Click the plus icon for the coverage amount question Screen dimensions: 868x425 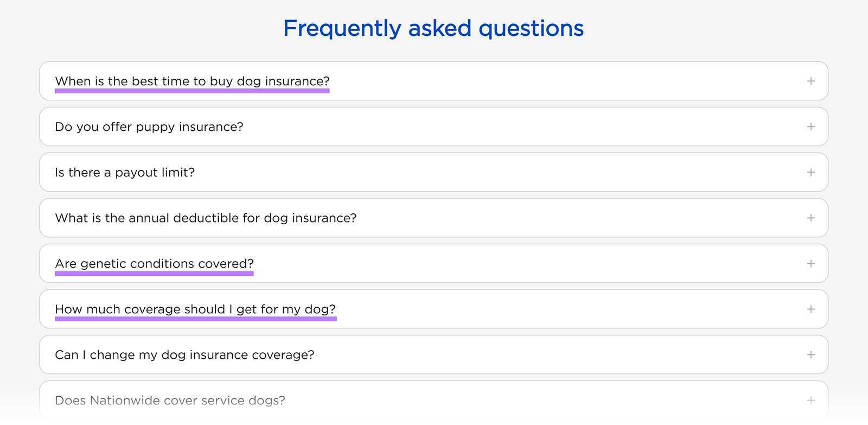(811, 309)
